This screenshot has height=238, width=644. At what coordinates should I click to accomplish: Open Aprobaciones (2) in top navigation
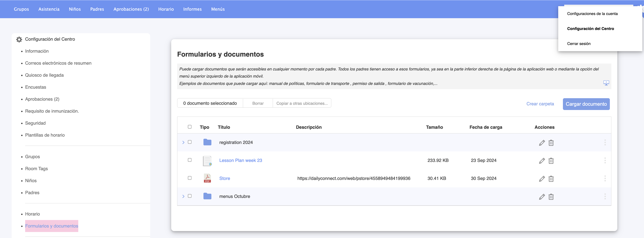pos(131,9)
